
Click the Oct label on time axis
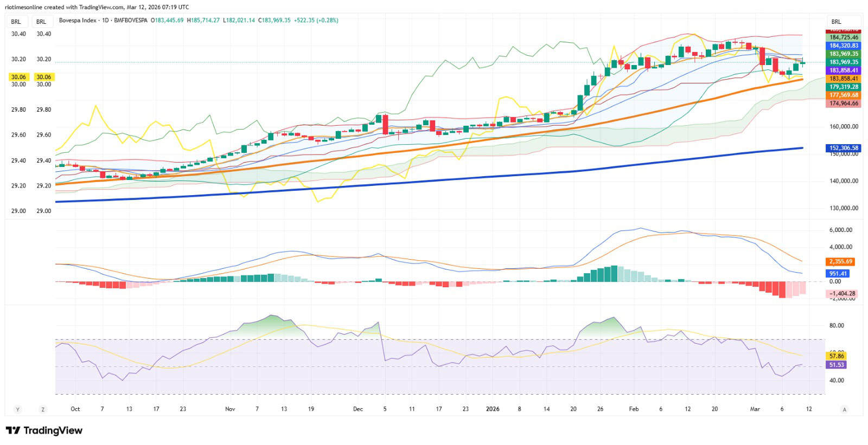pyautogui.click(x=75, y=409)
